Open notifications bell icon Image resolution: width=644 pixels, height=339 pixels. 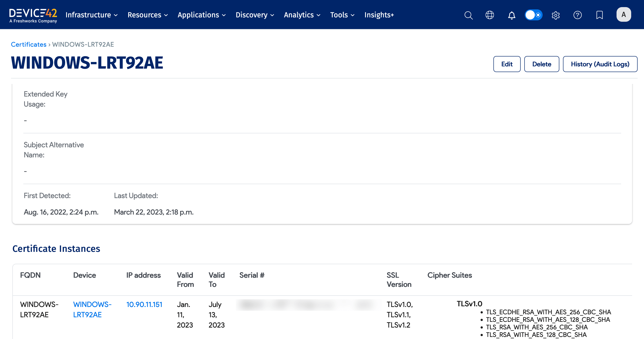[x=511, y=15]
